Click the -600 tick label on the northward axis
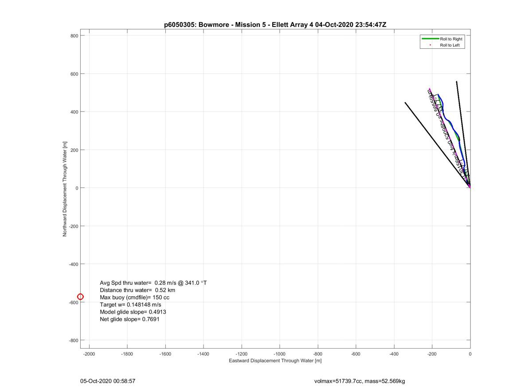 pos(74,303)
